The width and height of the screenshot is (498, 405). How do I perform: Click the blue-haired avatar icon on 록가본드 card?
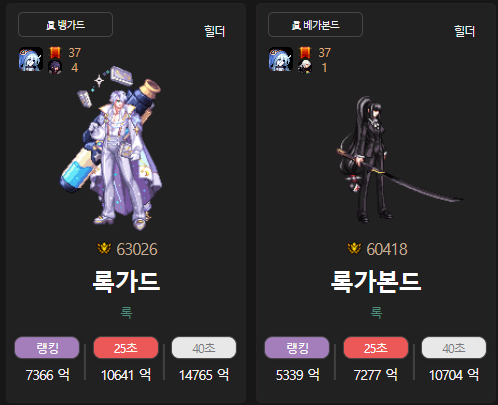pos(281,59)
